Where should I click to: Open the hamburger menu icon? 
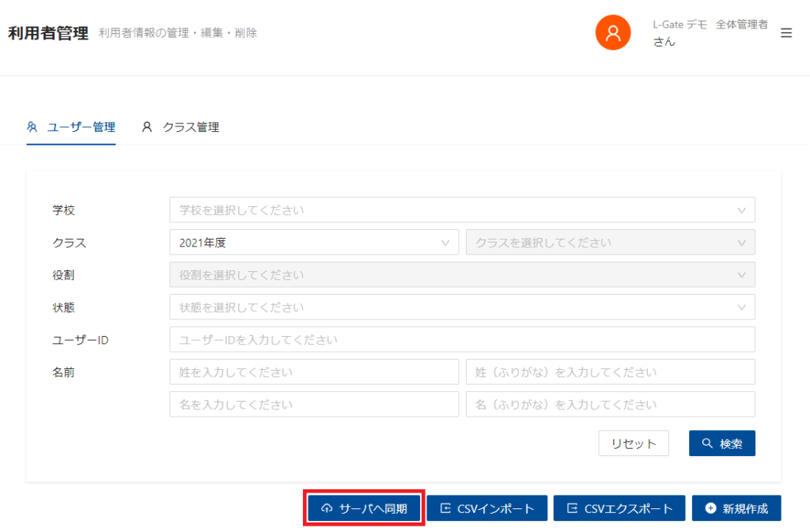pyautogui.click(x=785, y=33)
